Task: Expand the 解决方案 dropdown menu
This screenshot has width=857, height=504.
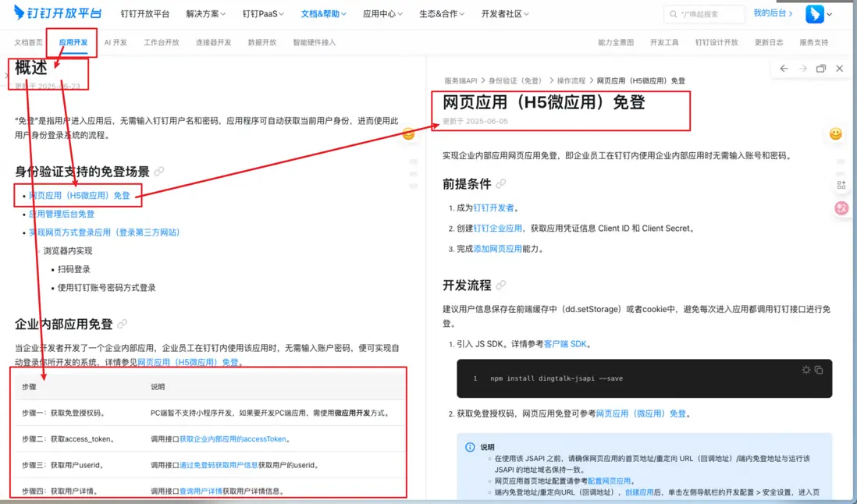Action: 204,13
